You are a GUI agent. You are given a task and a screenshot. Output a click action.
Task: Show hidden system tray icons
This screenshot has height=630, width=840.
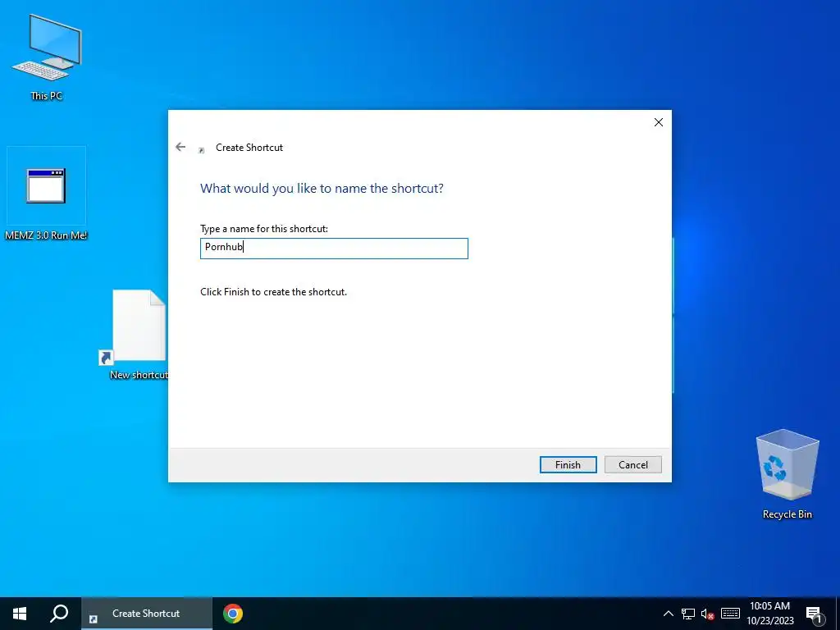(668, 614)
